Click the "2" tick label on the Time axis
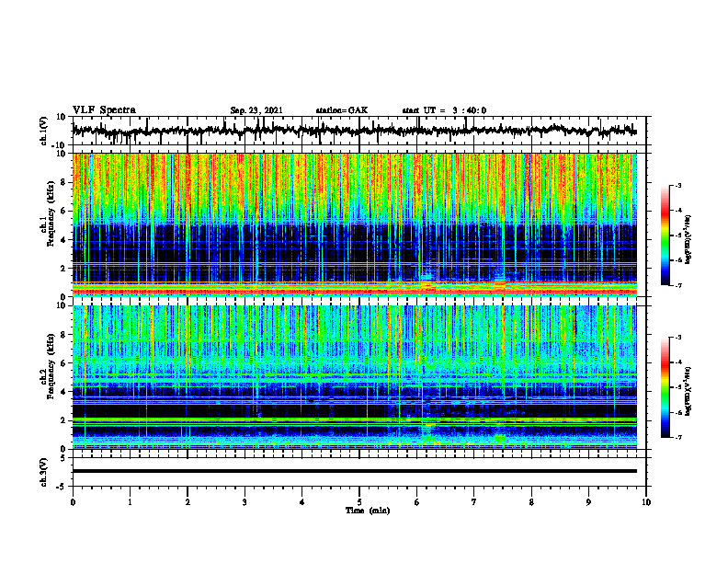Viewport: 728px width, 563px height. [x=188, y=502]
